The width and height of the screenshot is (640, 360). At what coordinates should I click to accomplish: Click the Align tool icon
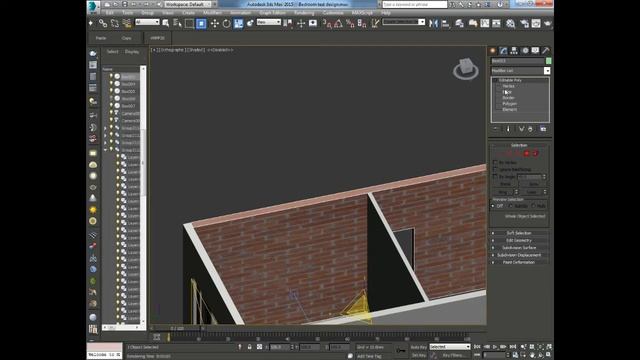pyautogui.click(x=445, y=24)
